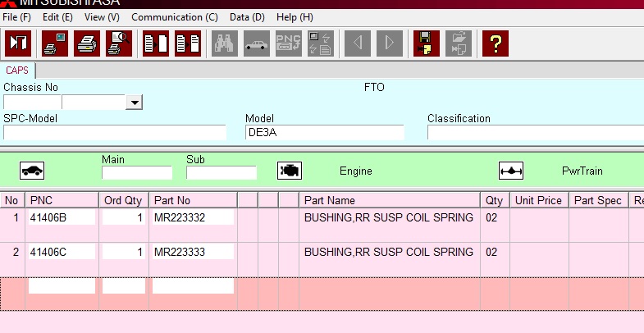
Task: Click Qty value 02 in row 2
Action: click(x=491, y=252)
